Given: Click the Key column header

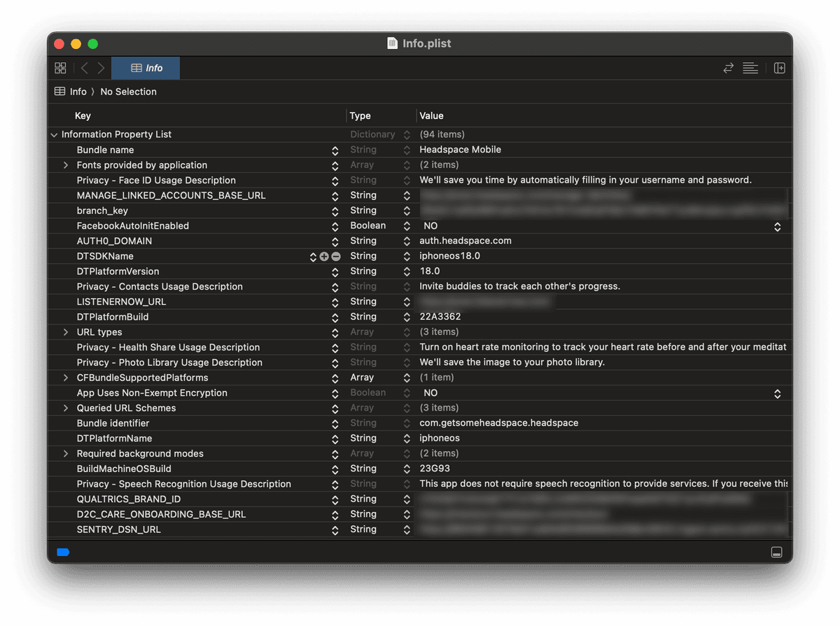Looking at the screenshot, I should (x=83, y=115).
